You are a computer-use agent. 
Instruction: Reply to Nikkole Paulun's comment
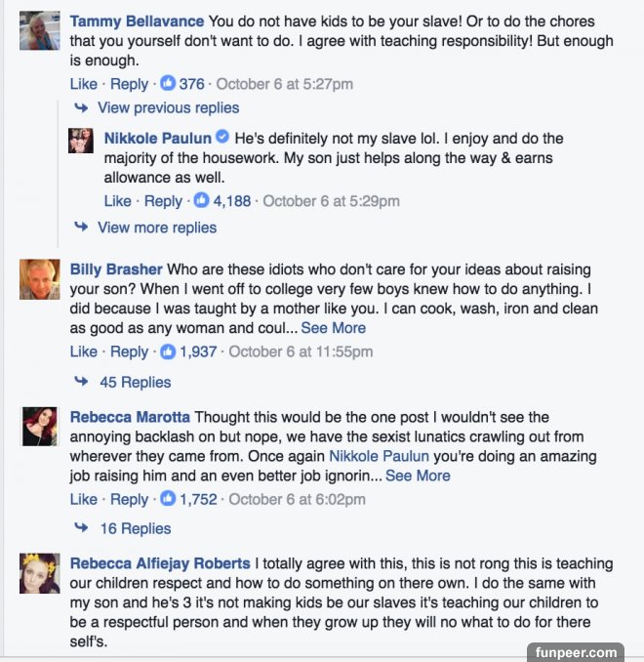tap(163, 201)
